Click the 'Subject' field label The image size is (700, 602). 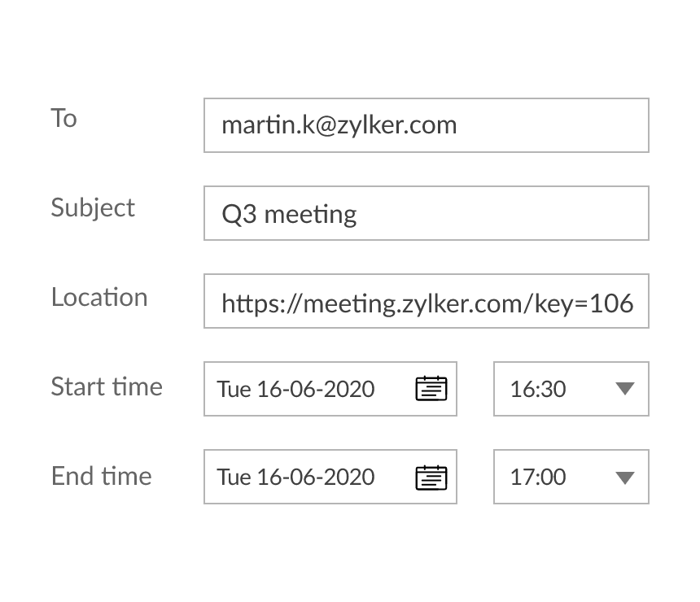pyautogui.click(x=93, y=208)
